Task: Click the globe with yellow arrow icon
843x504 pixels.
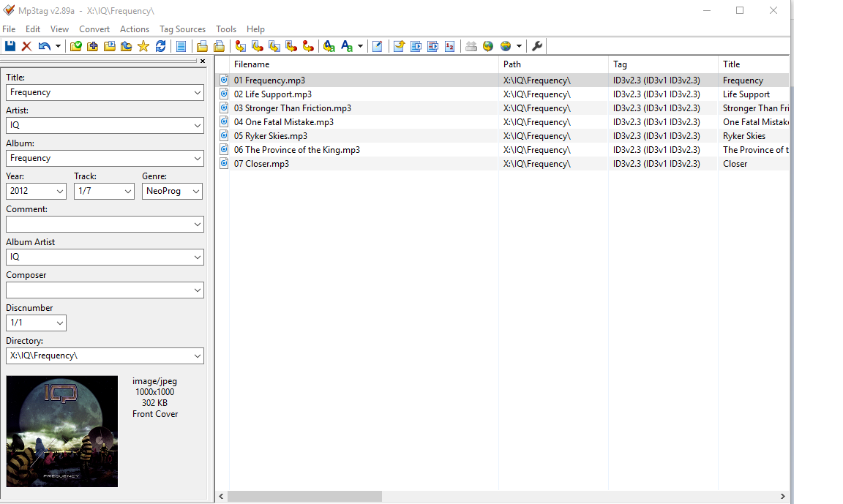Action: point(488,46)
